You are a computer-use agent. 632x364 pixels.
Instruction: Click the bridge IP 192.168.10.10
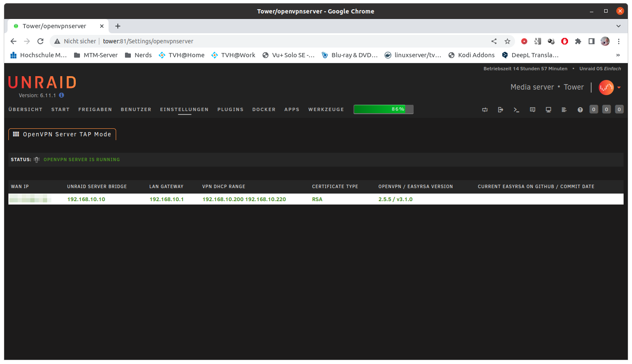(86, 199)
